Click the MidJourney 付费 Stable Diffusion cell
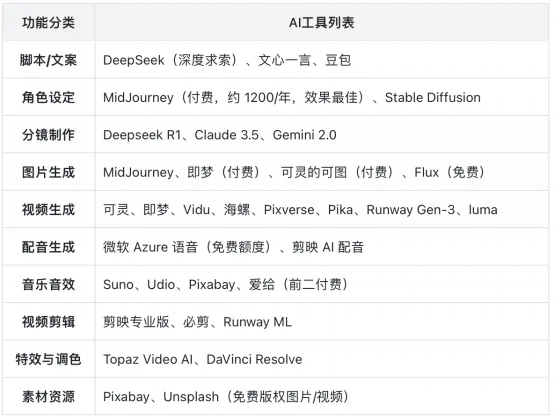The image size is (554, 418). coord(322,97)
